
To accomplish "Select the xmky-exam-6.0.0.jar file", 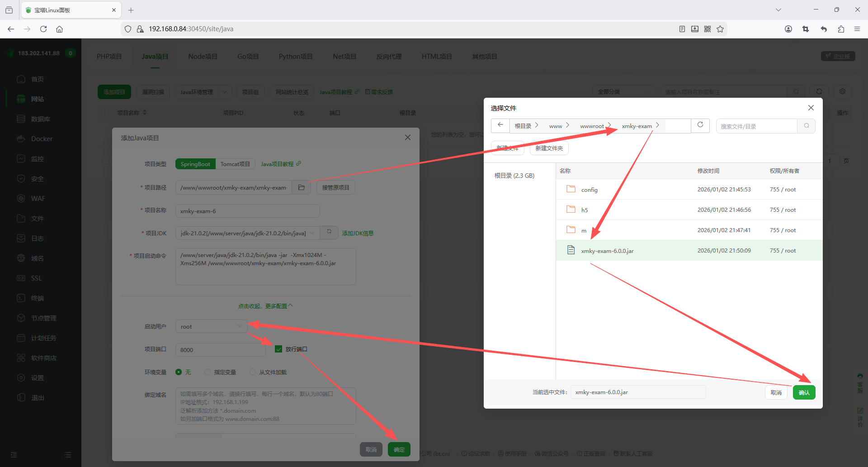I will [607, 251].
